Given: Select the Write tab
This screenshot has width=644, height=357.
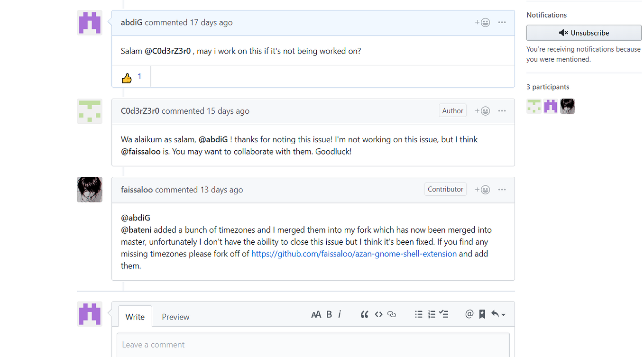Looking at the screenshot, I should click(135, 316).
